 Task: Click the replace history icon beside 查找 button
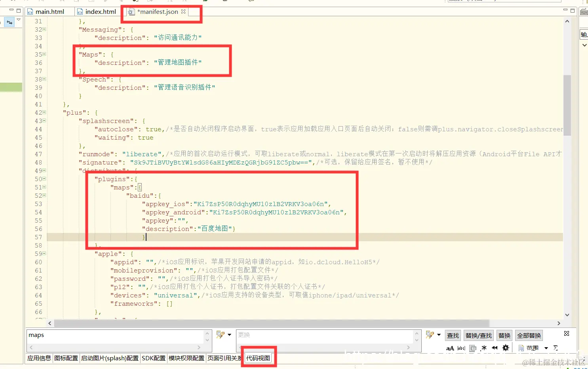click(x=430, y=335)
